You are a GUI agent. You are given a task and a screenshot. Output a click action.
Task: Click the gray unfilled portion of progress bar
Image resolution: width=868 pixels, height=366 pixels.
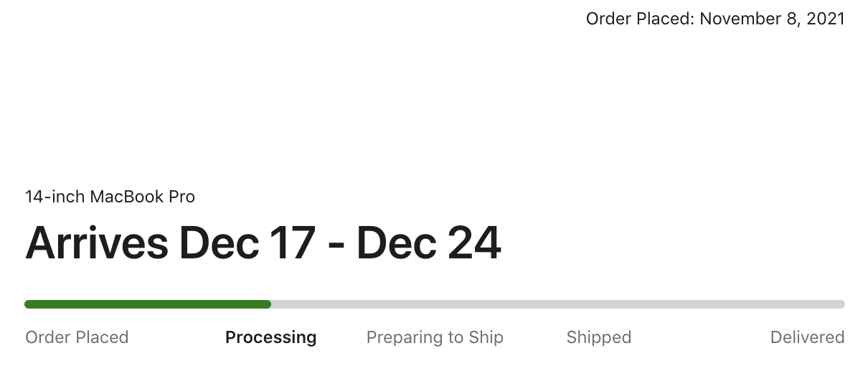(x=557, y=304)
